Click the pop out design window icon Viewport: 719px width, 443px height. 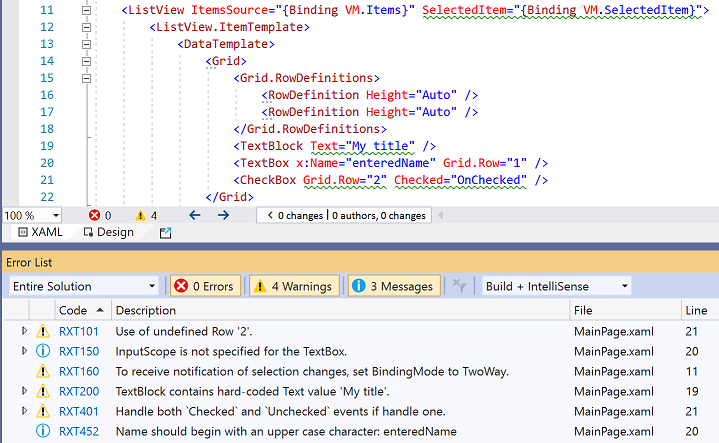(x=165, y=233)
